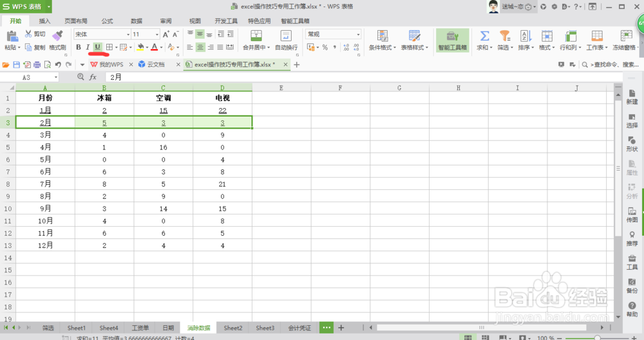Click the Freeze Panes (冻结窗格) icon
The image size is (644, 340).
(x=627, y=36)
